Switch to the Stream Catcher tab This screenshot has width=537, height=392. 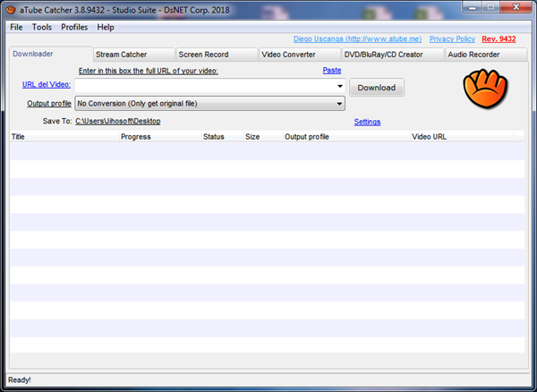click(x=134, y=55)
